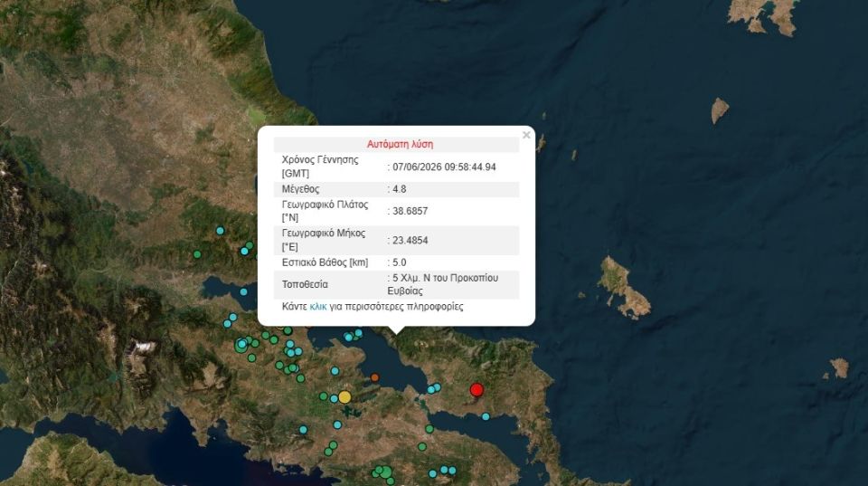Select the 'Χρόνος Γέννησης [GMT]' label
The width and height of the screenshot is (868, 486).
[x=320, y=167]
